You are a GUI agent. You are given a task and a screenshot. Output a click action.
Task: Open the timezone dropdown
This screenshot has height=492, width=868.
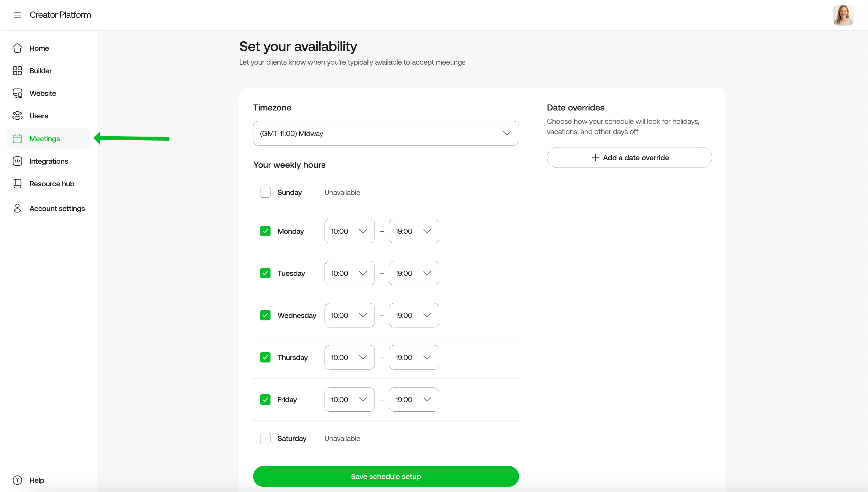(x=386, y=133)
